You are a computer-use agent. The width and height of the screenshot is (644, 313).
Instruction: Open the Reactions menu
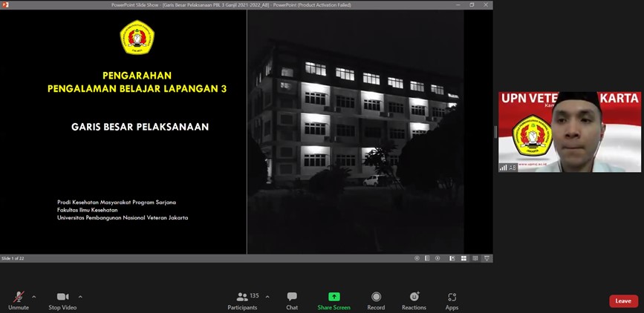414,300
